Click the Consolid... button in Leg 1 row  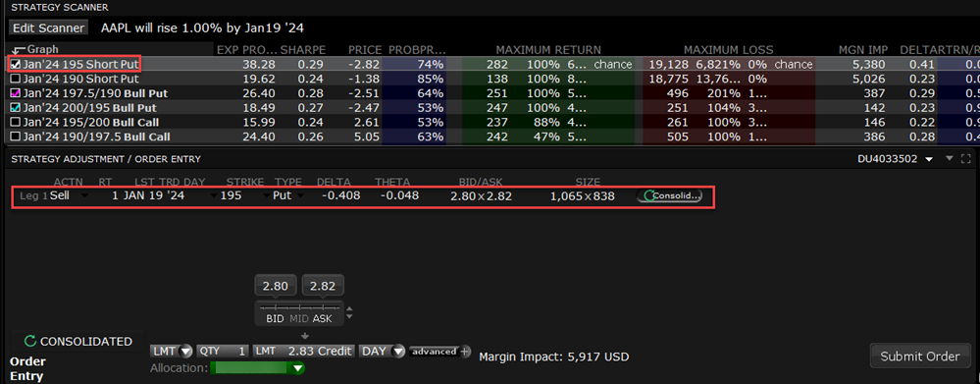(669, 195)
